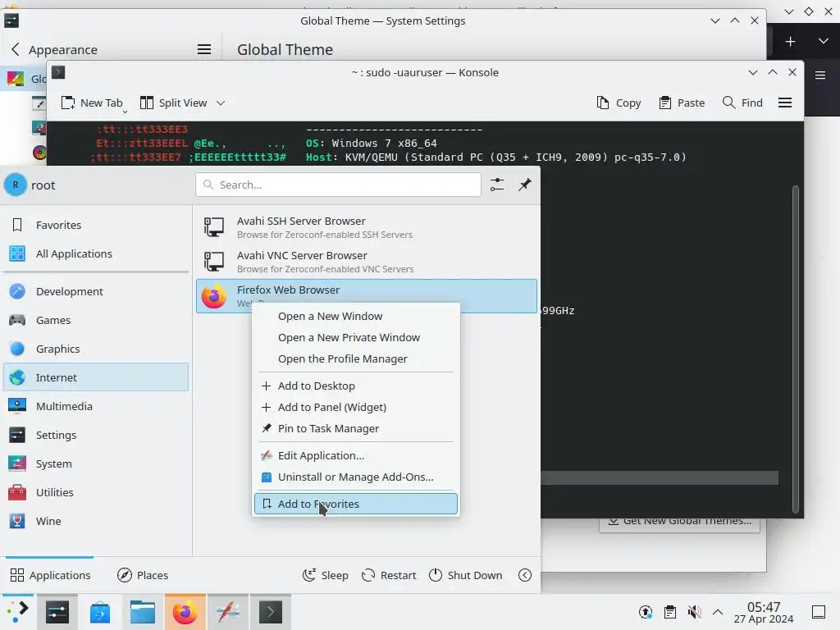
Task: Open Multimedia category
Action: tap(96, 406)
